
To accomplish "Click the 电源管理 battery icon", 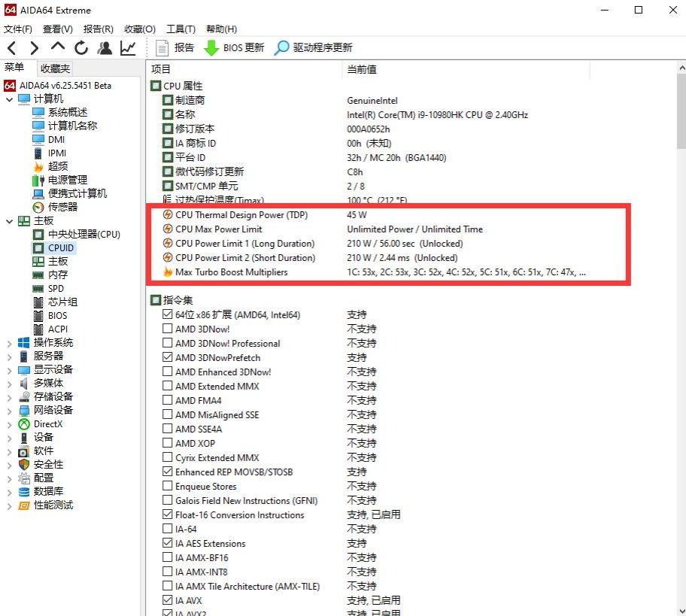I will [x=37, y=180].
